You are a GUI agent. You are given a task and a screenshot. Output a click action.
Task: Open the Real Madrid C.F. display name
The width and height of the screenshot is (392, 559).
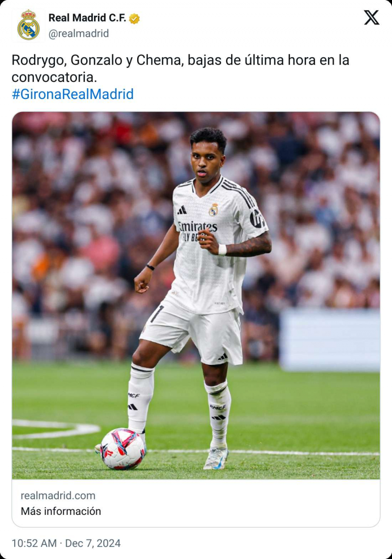(x=87, y=18)
